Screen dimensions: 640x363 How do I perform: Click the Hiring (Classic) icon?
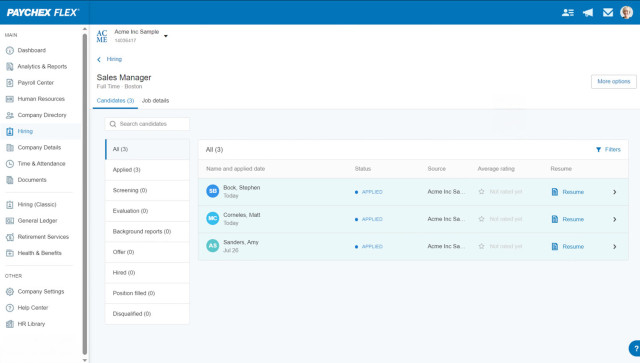point(10,205)
